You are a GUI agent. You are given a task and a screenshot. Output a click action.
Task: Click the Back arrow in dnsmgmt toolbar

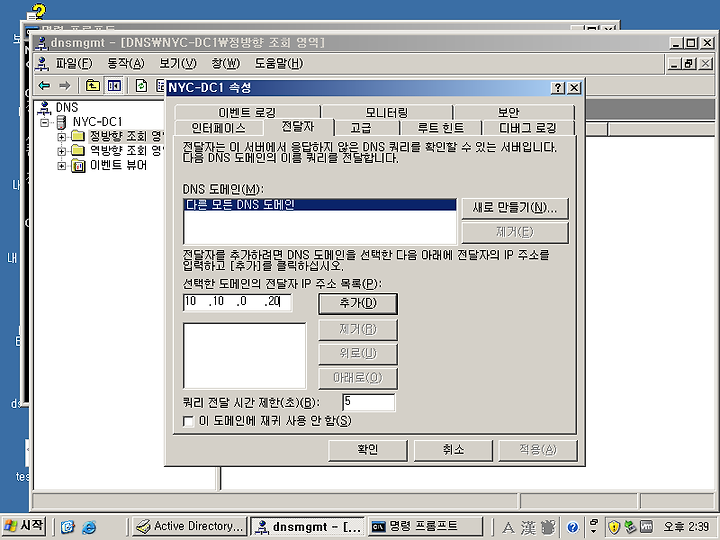tap(44, 85)
